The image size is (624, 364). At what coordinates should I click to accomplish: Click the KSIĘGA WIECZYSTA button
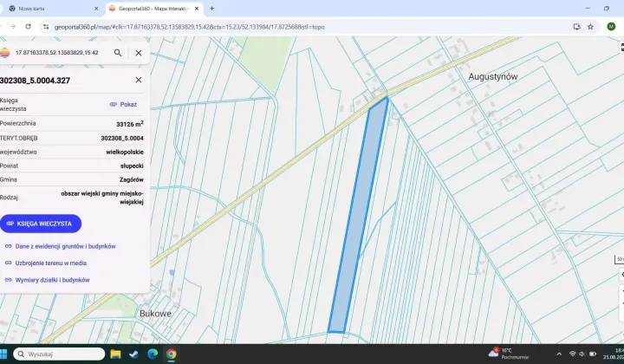pyautogui.click(x=41, y=224)
